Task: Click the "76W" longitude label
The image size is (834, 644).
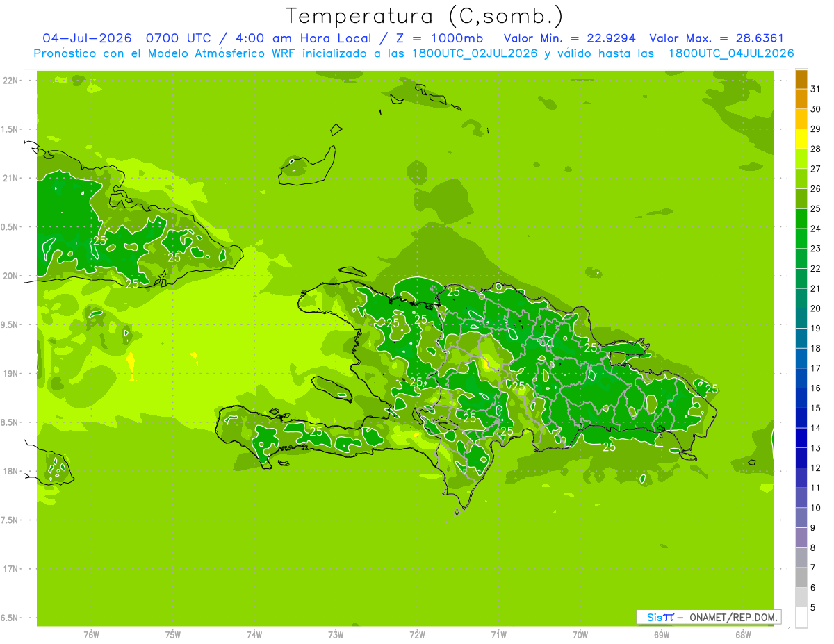Action: (91, 635)
